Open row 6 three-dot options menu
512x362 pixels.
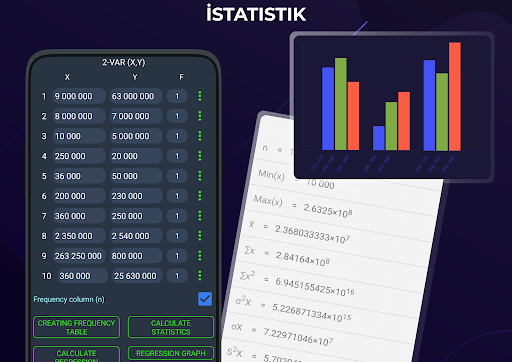click(200, 196)
